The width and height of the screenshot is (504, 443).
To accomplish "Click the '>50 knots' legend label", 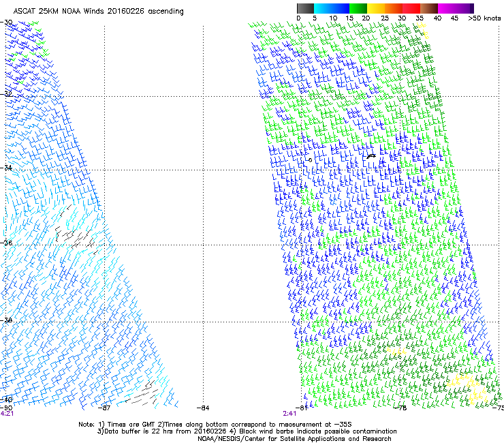I will click(484, 18).
